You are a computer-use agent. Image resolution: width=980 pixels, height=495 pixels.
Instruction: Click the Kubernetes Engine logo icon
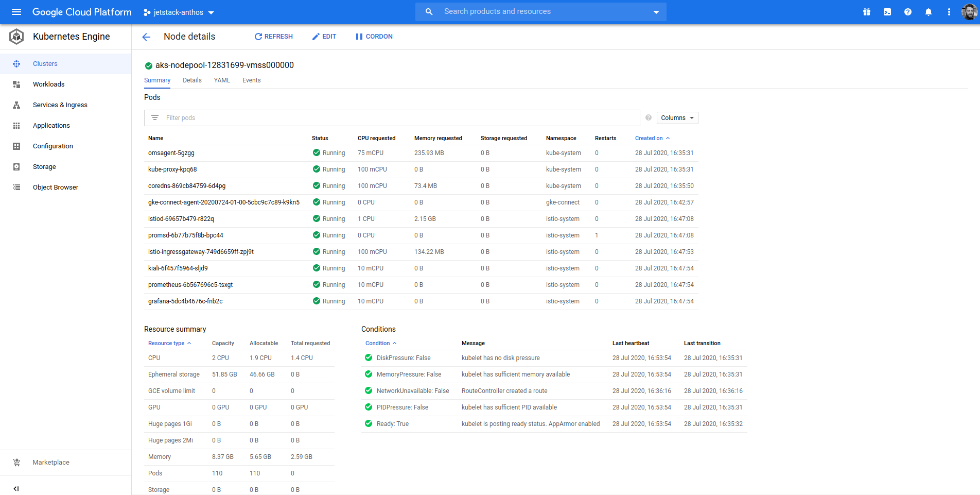pos(16,37)
